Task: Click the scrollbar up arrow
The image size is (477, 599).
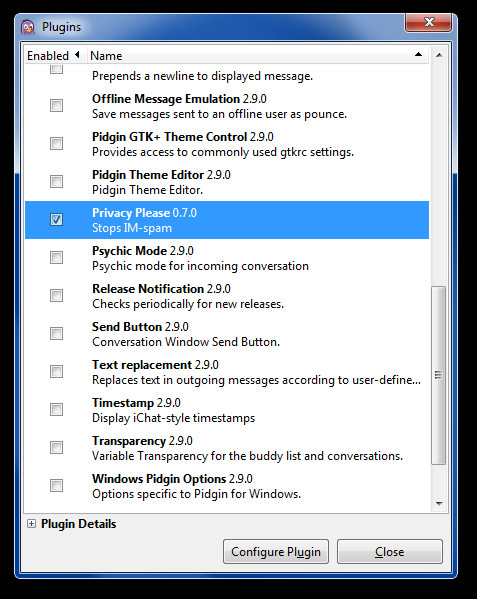Action: point(439,55)
